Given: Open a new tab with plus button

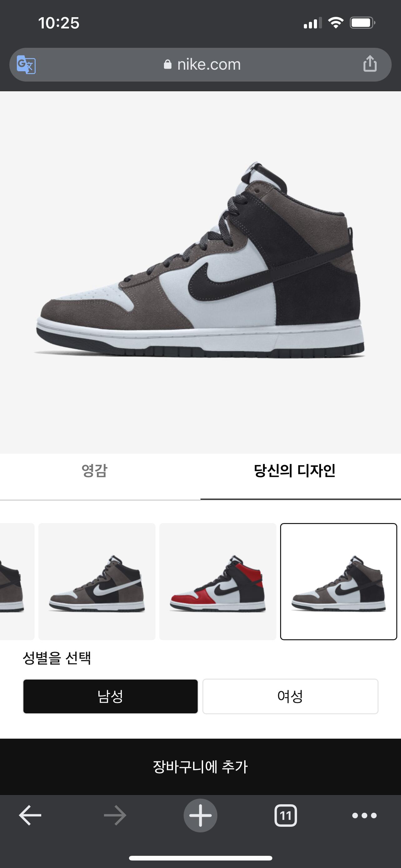Looking at the screenshot, I should coord(200,816).
